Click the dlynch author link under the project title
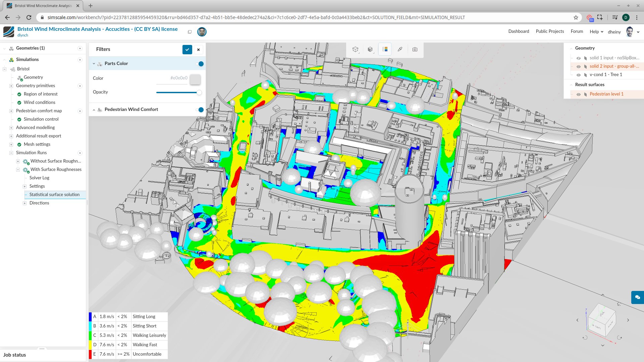The height and width of the screenshot is (362, 644). click(x=22, y=35)
